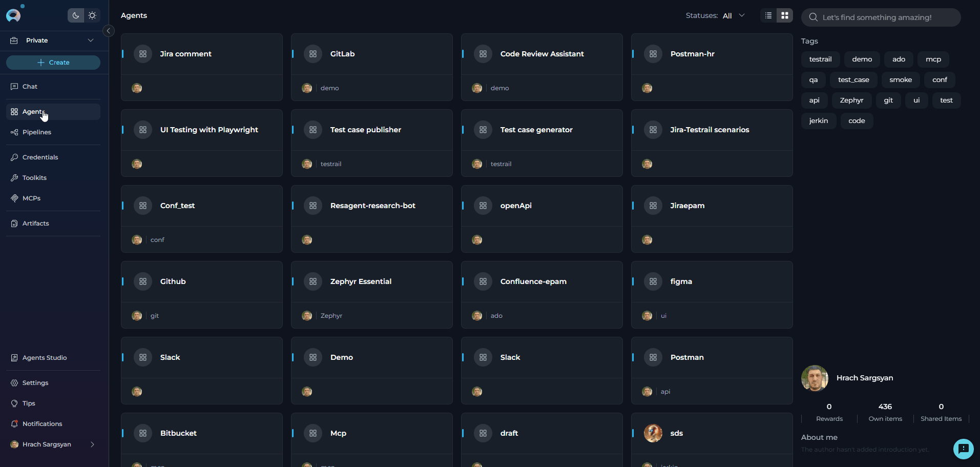Click the home logo icon
This screenshot has height=467, width=980.
13,15
